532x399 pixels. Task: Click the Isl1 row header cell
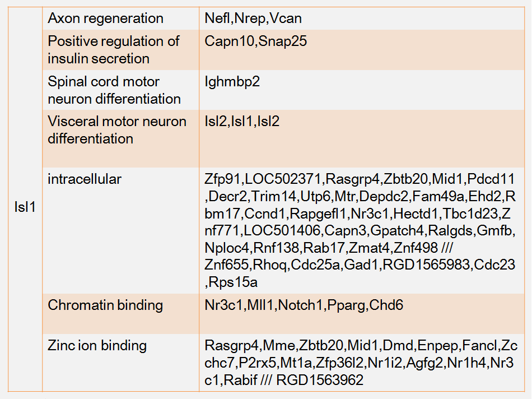tap(25, 207)
